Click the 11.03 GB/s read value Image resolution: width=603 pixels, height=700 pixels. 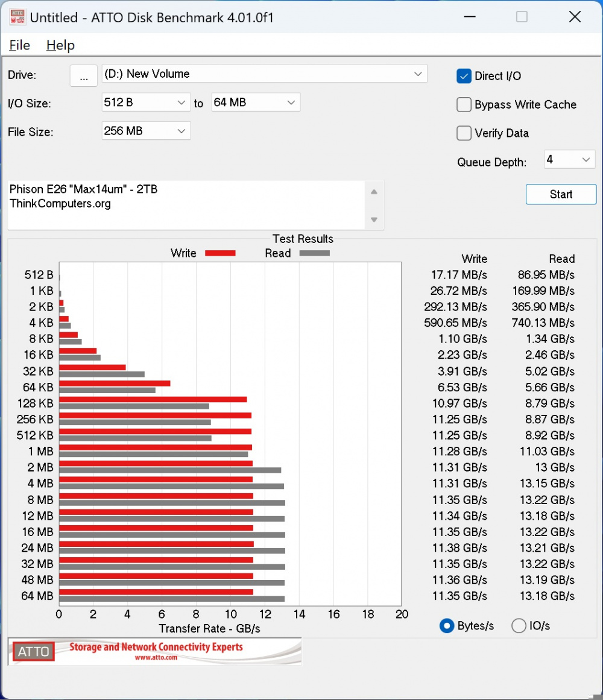coord(547,452)
